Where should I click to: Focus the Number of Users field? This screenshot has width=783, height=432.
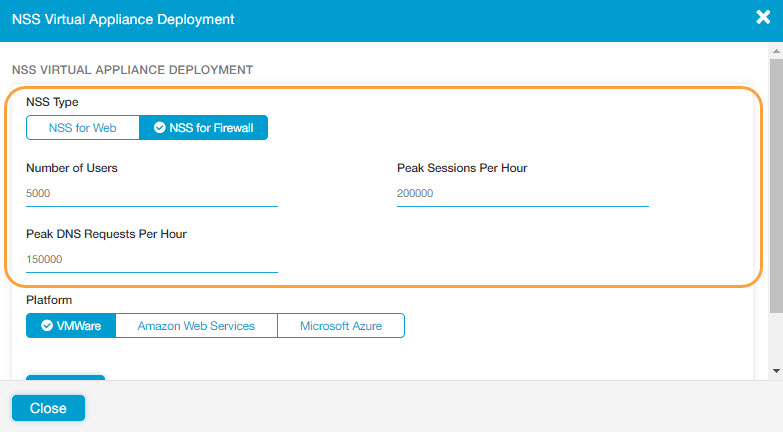tap(151, 194)
